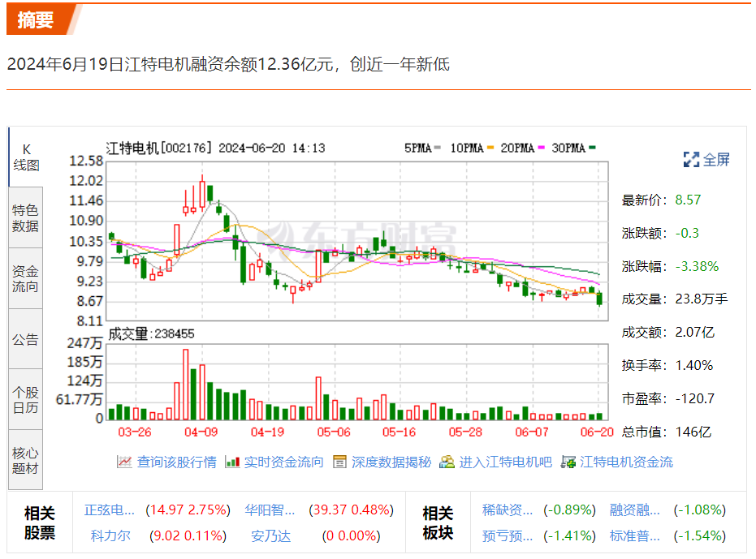Click the 04-09 date axis label
Screen dimensions: 756x559
pos(201,432)
